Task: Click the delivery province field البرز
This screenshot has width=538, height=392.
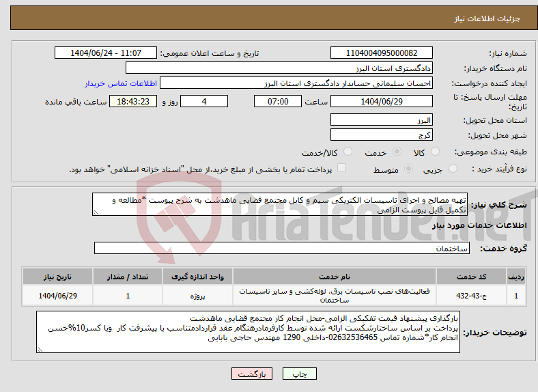Action: point(381,120)
